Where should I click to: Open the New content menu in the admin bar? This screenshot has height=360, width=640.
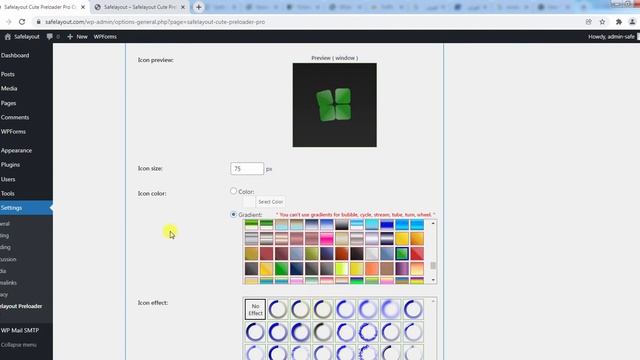pyautogui.click(x=77, y=37)
